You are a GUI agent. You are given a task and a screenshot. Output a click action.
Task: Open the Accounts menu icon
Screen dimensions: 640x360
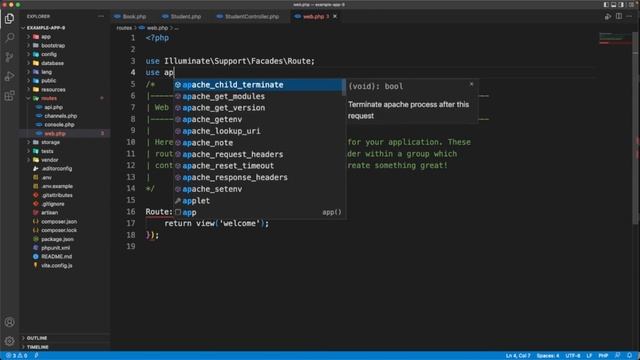9,322
